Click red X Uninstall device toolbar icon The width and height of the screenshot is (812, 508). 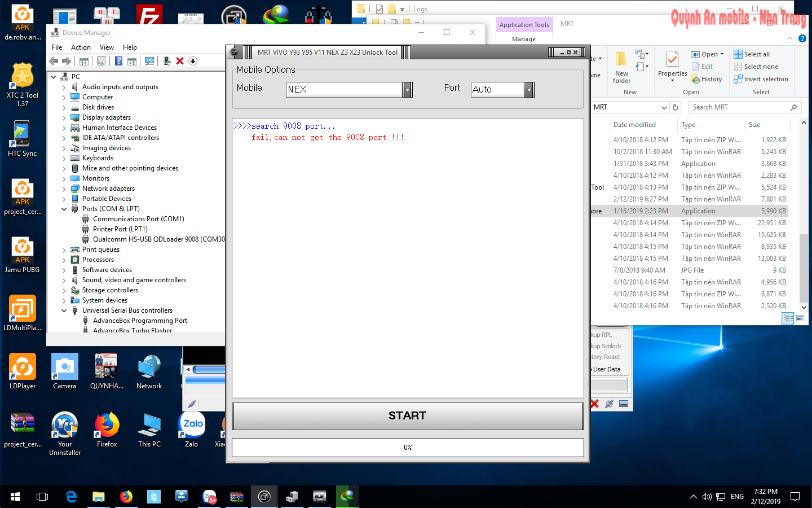(180, 61)
